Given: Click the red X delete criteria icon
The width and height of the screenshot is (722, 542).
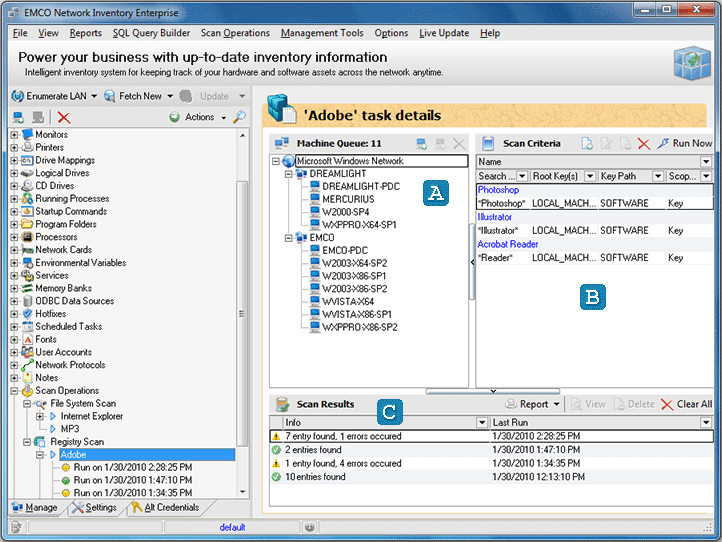Looking at the screenshot, I should click(643, 144).
